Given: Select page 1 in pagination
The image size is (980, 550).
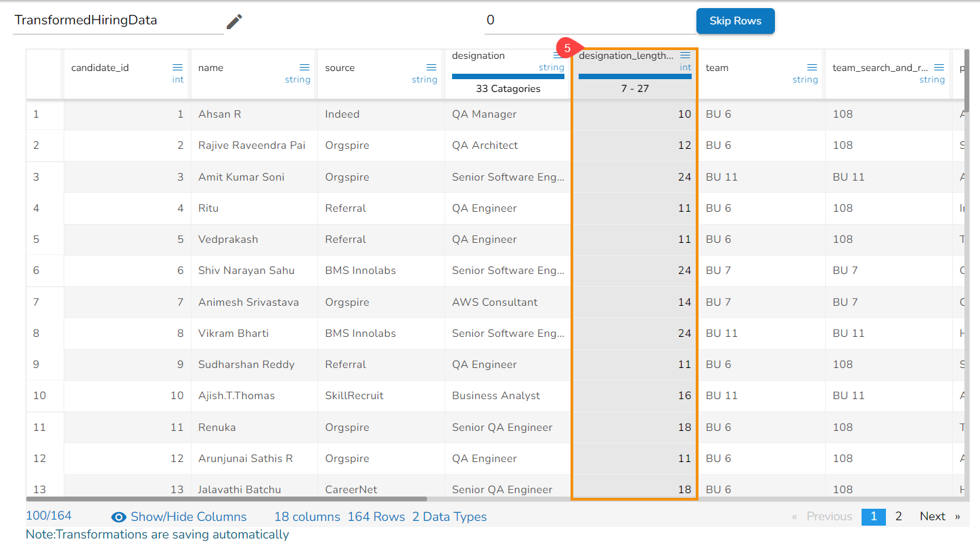Looking at the screenshot, I should (873, 517).
